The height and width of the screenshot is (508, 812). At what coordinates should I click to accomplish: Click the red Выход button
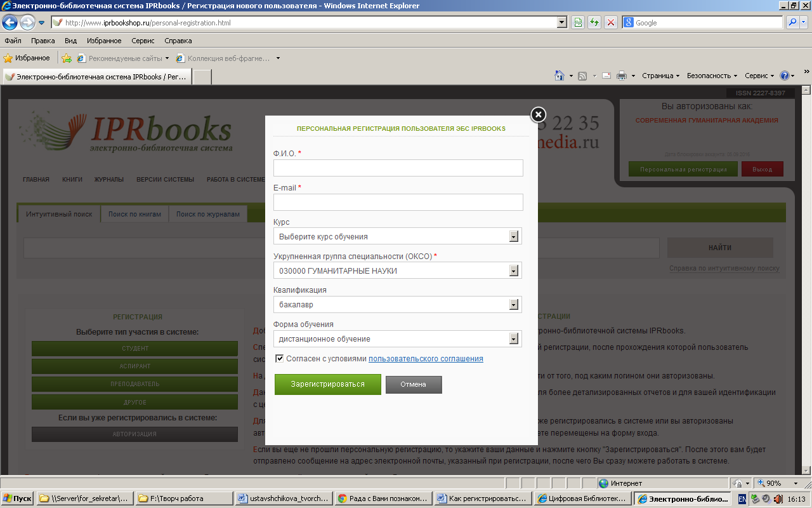(762, 170)
